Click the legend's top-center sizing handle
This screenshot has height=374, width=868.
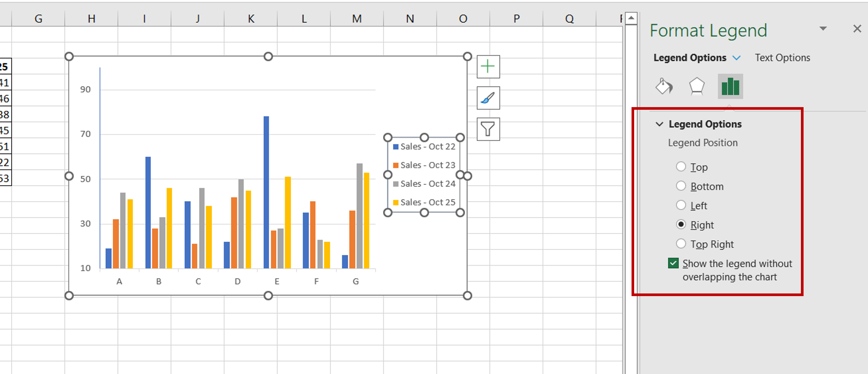click(x=424, y=137)
